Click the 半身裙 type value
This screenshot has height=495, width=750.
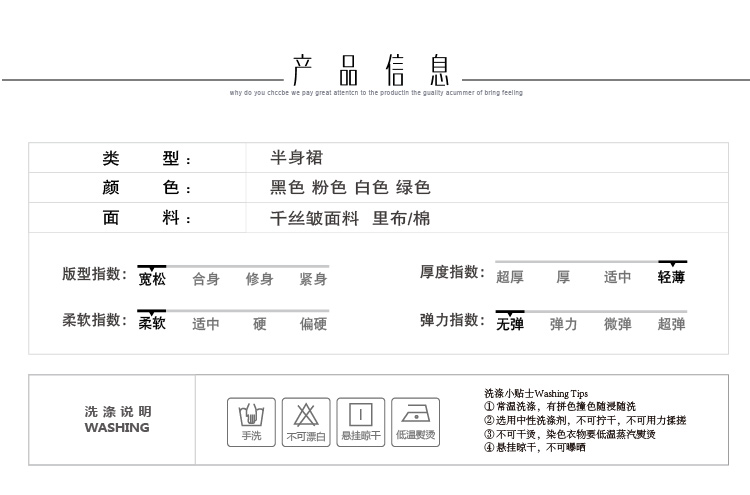click(x=297, y=157)
